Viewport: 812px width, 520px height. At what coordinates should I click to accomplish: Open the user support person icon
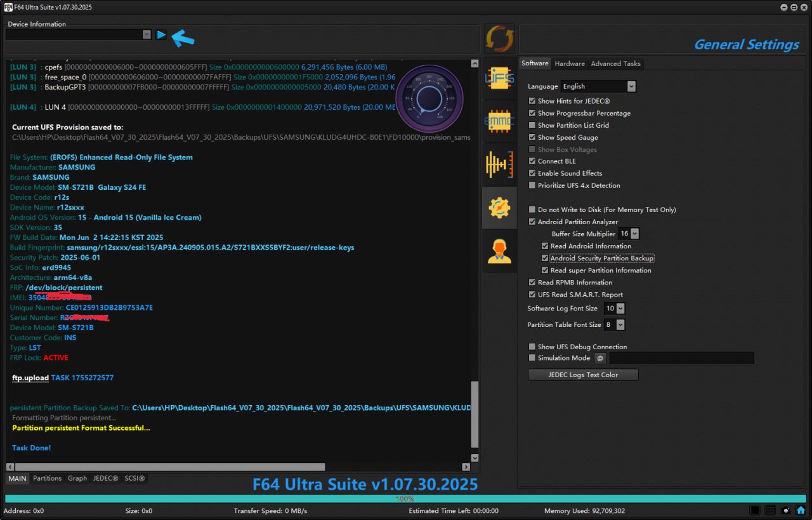(x=499, y=251)
